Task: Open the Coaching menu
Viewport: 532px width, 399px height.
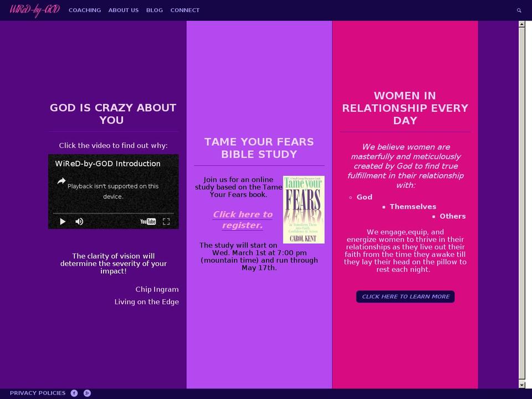Action: (85, 10)
